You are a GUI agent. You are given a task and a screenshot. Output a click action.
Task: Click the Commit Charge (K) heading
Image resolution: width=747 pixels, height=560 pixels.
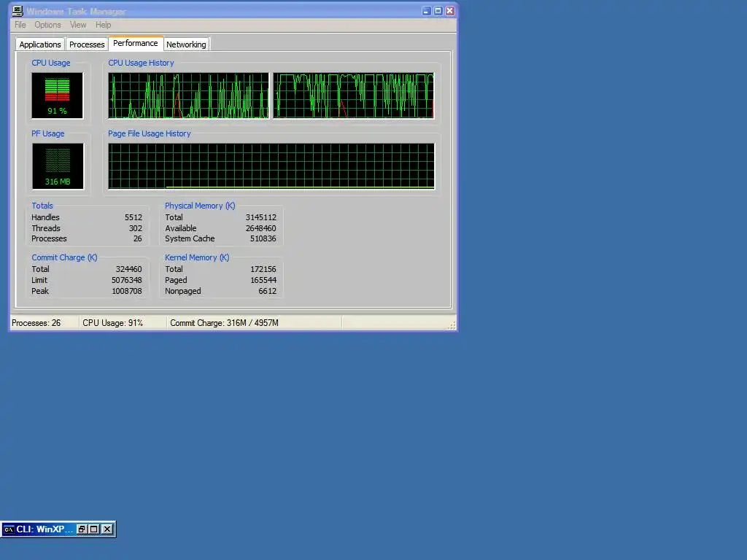point(64,257)
